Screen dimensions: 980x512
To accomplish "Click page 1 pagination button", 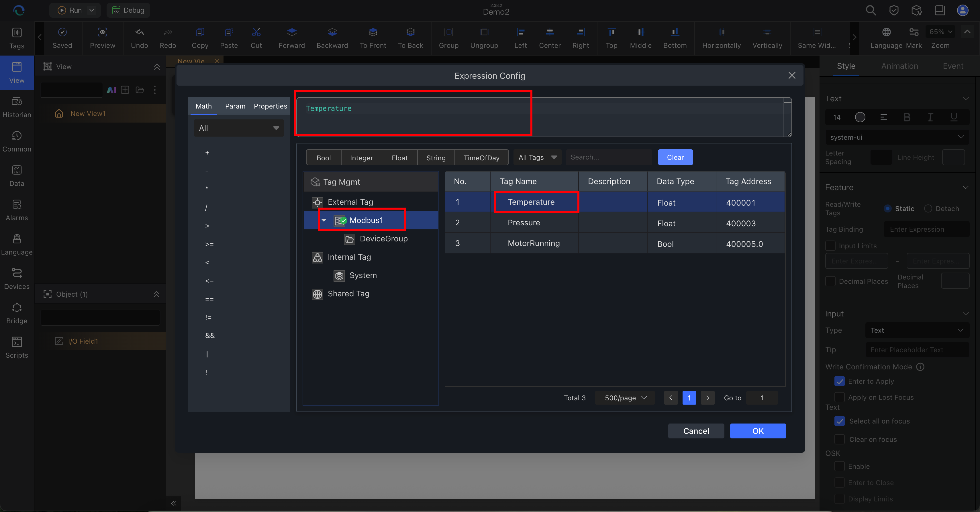I will [x=689, y=397].
